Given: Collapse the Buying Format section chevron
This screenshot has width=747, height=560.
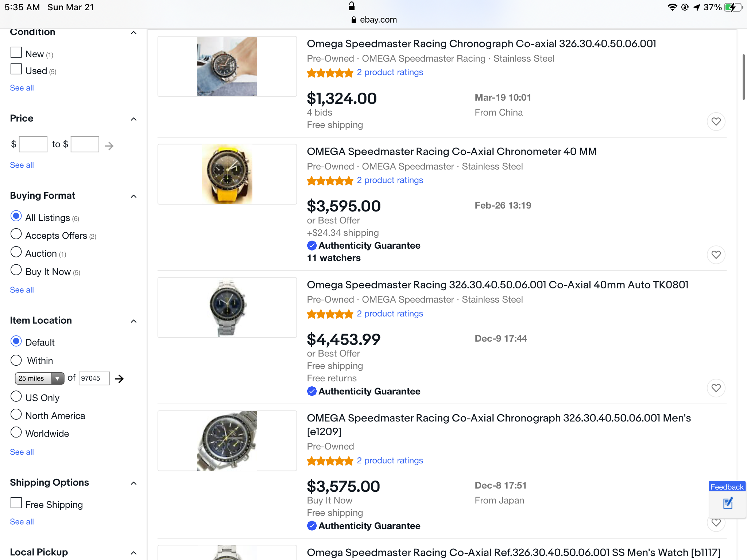Looking at the screenshot, I should pos(133,197).
